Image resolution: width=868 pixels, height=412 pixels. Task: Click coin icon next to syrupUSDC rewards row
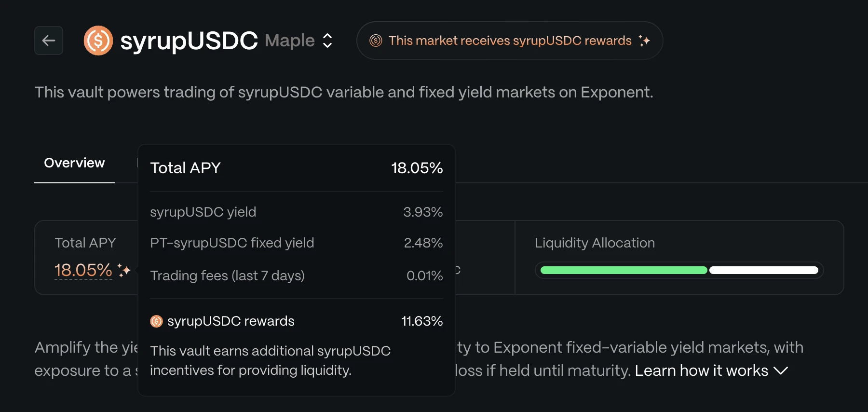(x=157, y=321)
